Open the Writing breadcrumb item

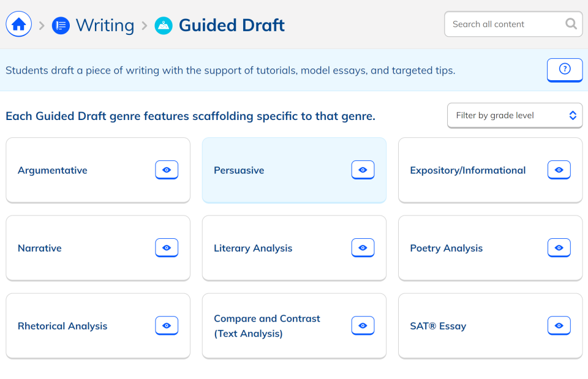(105, 25)
